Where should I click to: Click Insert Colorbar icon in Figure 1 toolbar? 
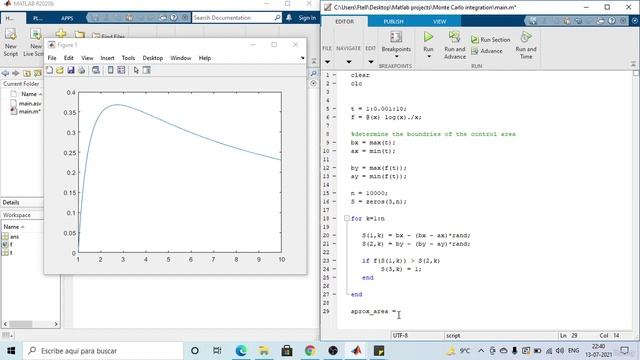click(110, 70)
